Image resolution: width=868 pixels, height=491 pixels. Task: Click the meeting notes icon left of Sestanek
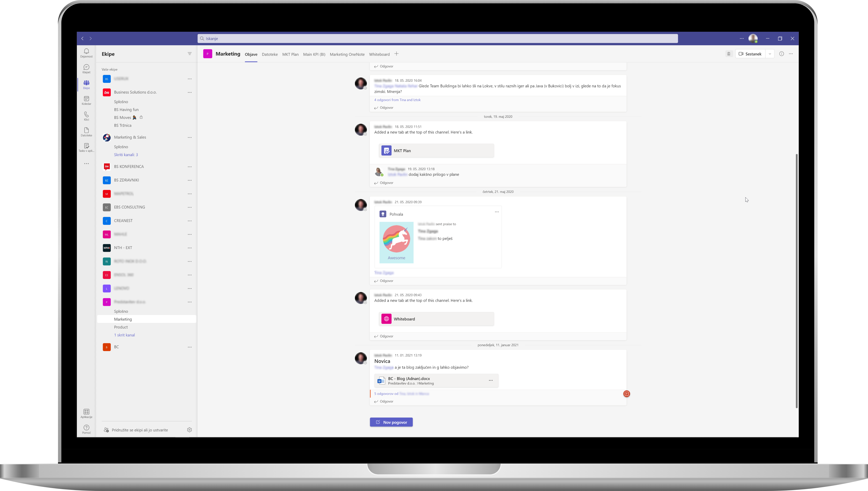729,54
